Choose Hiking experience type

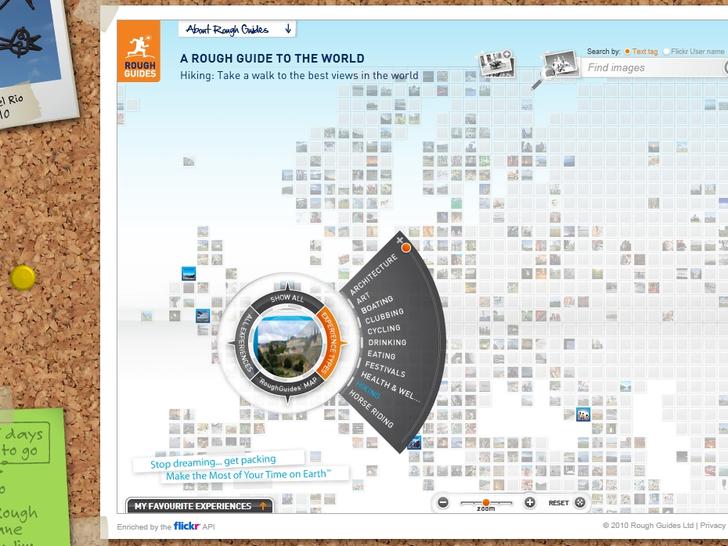[368, 389]
